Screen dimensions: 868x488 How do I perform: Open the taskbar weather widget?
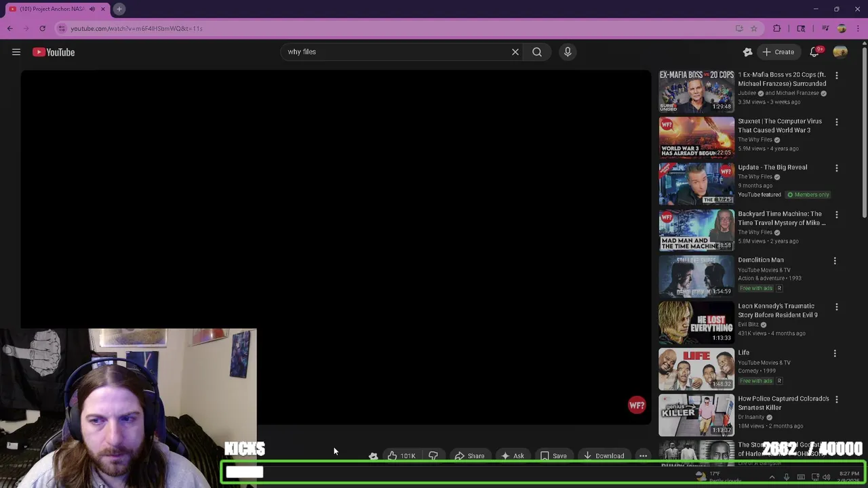click(717, 477)
